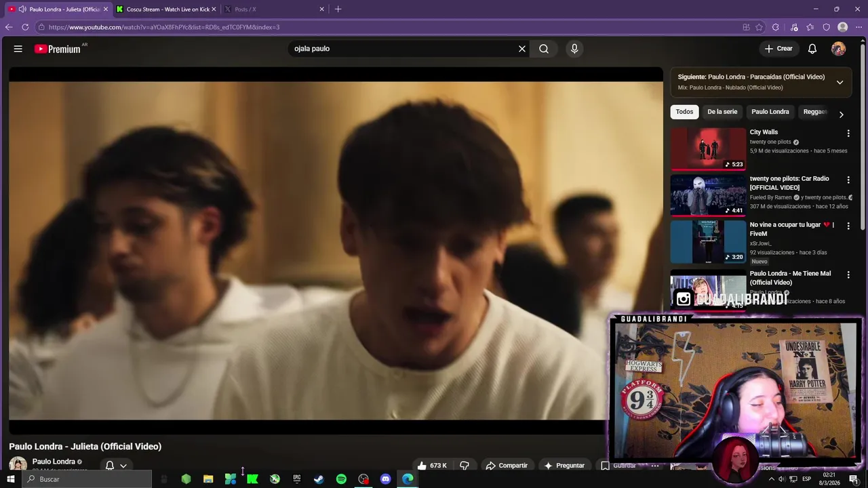Add this page to favorites star
This screenshot has height=488, width=868.
[759, 27]
